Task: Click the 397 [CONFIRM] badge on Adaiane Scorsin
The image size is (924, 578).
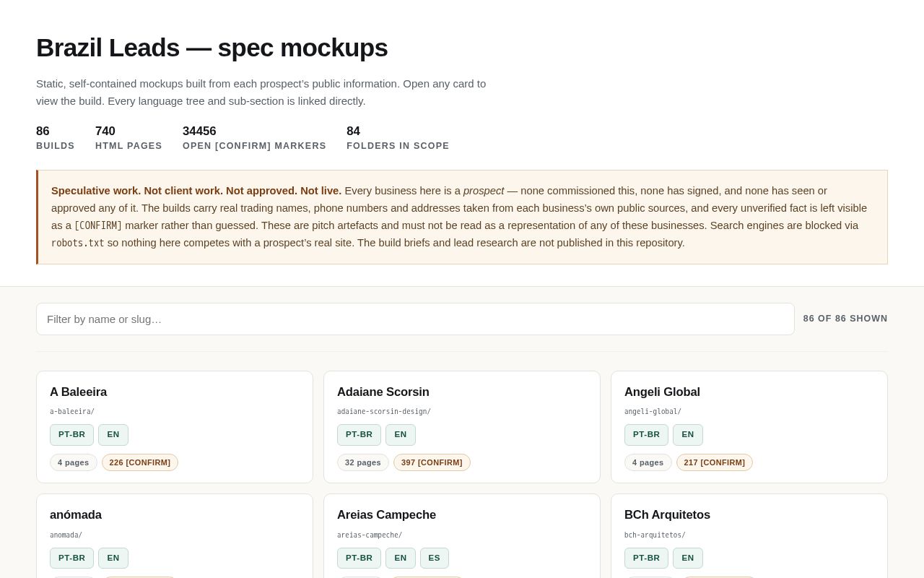Action: 432,462
